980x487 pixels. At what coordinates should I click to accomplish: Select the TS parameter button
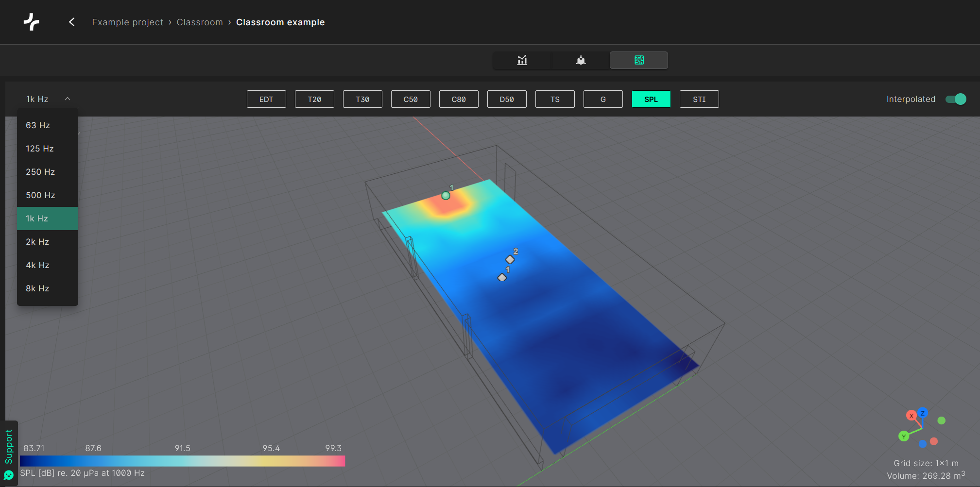[x=555, y=99]
